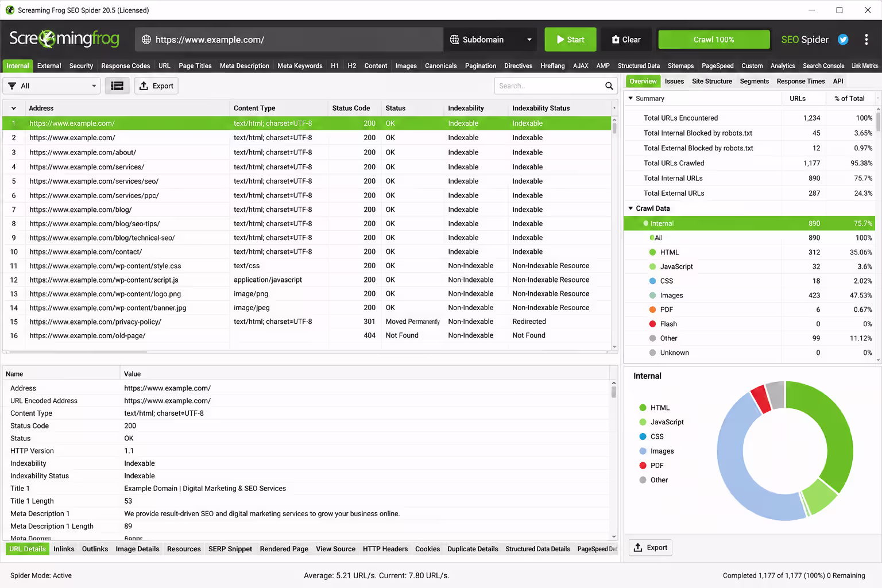Open the Response Codes tab
The height and width of the screenshot is (588, 882).
(x=126, y=66)
